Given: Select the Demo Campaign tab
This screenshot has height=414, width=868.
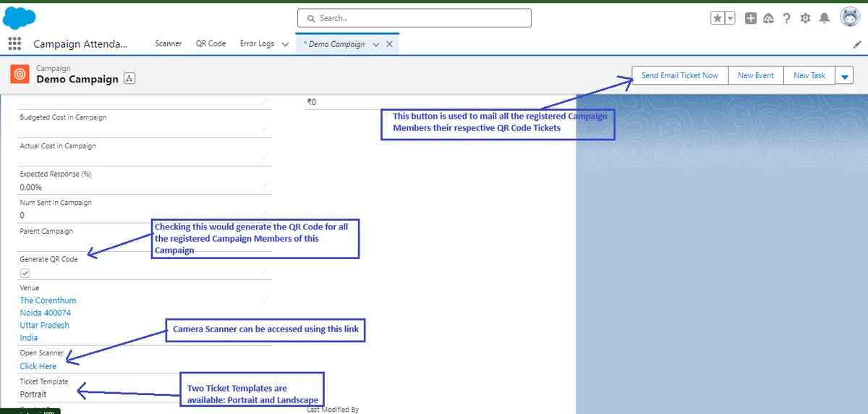Looking at the screenshot, I should click(336, 44).
